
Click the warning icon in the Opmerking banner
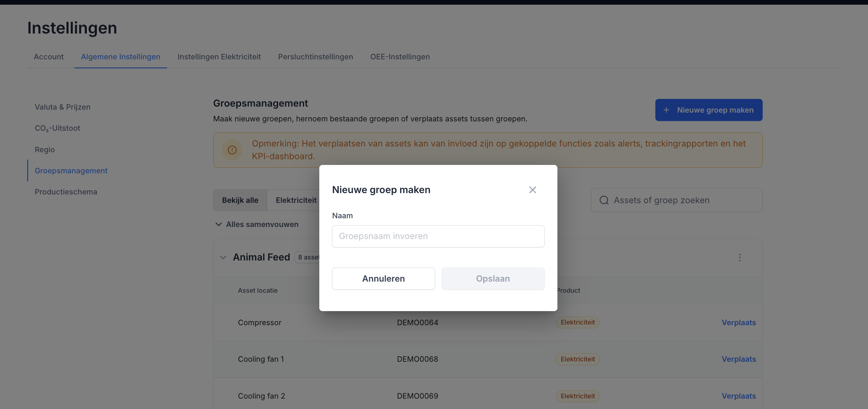pos(232,150)
